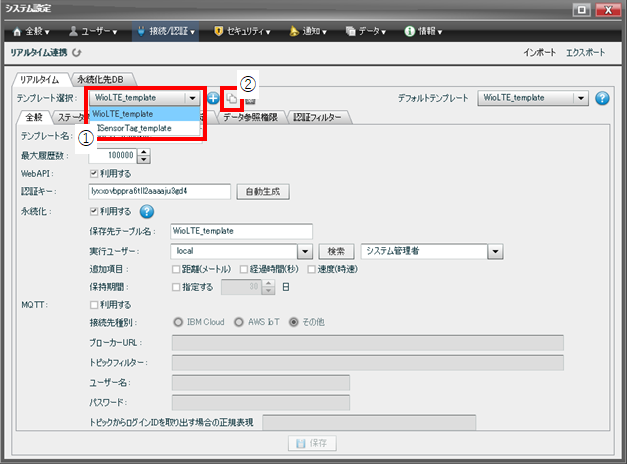Select the その他 radio button
The height and width of the screenshot is (464, 627).
[x=294, y=322]
